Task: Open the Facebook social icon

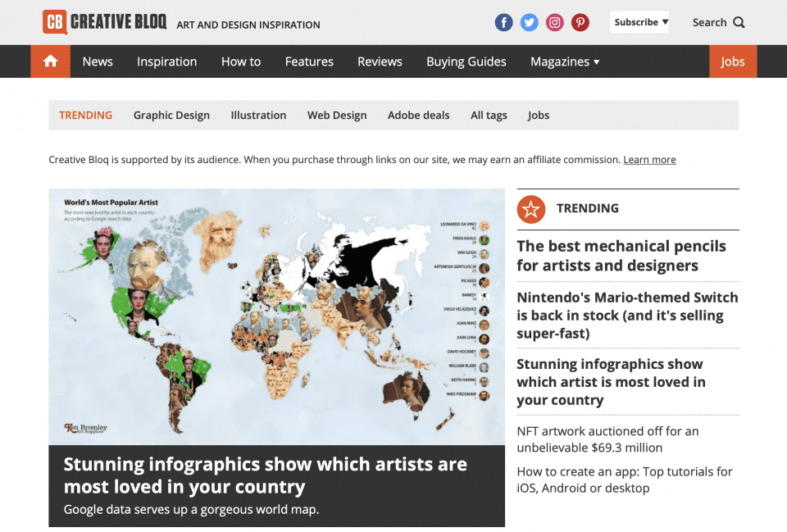Action: pyautogui.click(x=503, y=22)
